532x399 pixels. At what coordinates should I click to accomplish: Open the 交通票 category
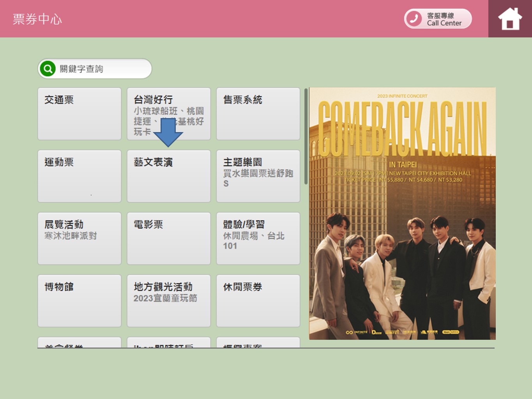point(80,114)
